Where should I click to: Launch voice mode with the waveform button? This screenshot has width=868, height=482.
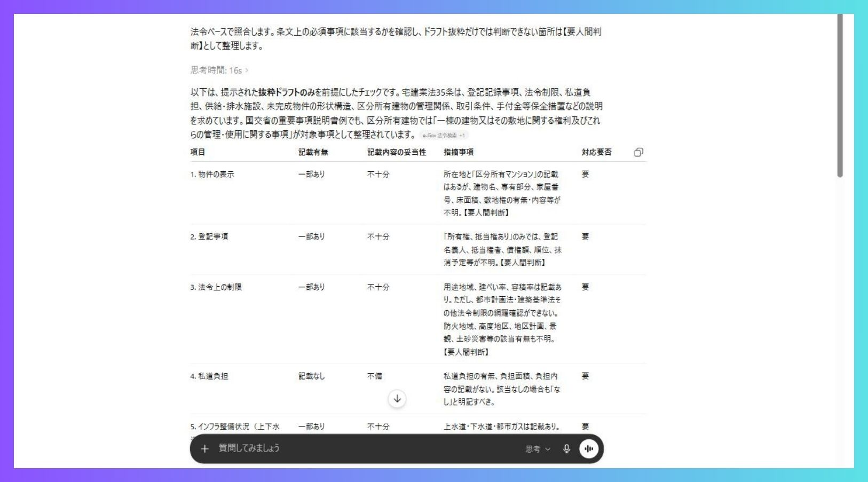pyautogui.click(x=589, y=449)
